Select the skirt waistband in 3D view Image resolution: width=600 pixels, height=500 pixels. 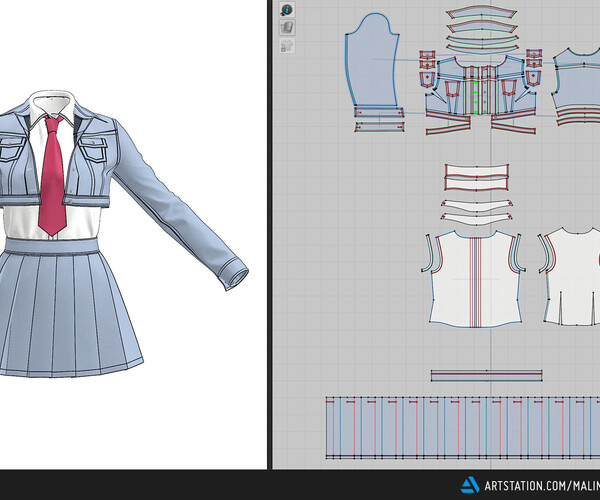click(x=52, y=246)
